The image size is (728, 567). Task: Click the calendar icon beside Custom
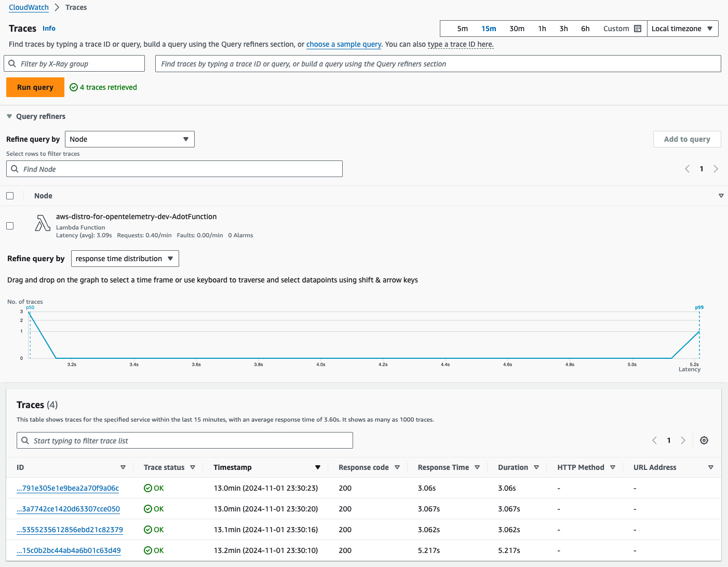[638, 29]
